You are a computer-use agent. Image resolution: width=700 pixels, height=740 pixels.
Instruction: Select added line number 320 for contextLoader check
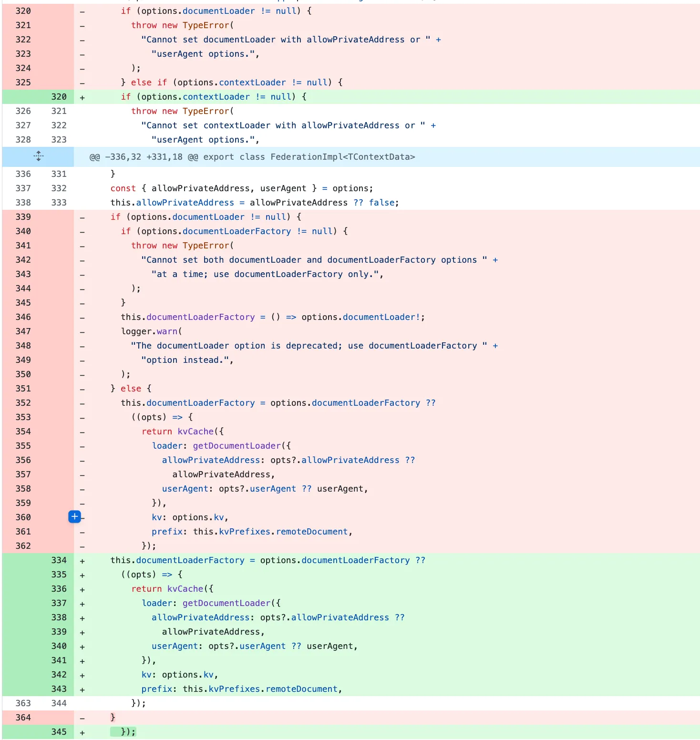point(59,97)
